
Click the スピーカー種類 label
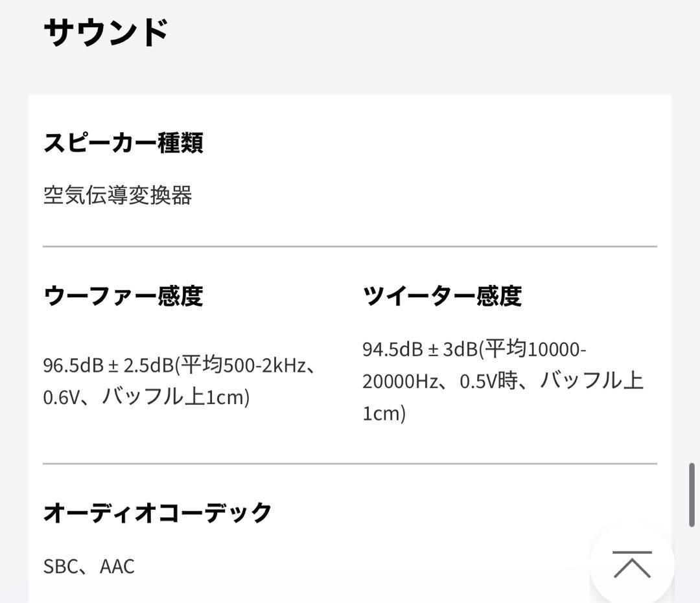(x=123, y=144)
